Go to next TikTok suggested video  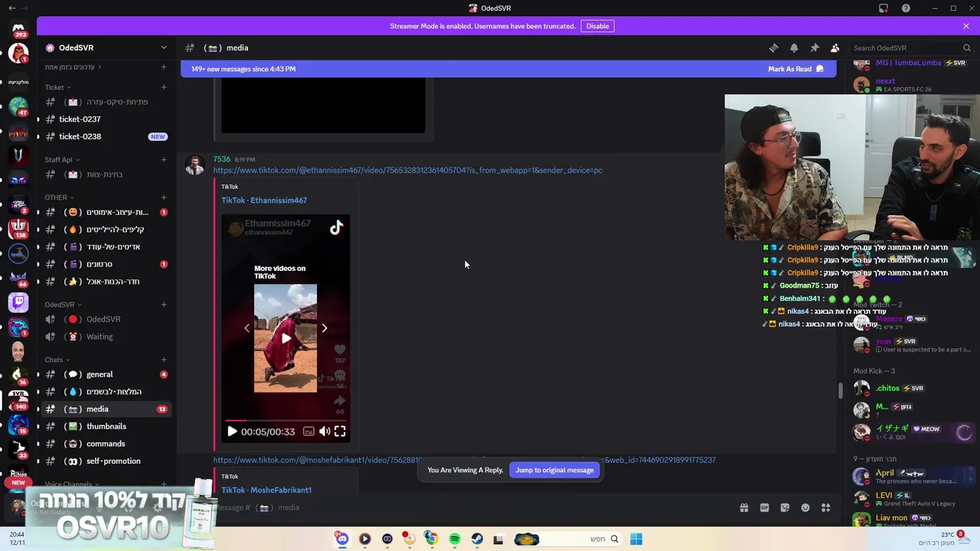[x=325, y=328]
